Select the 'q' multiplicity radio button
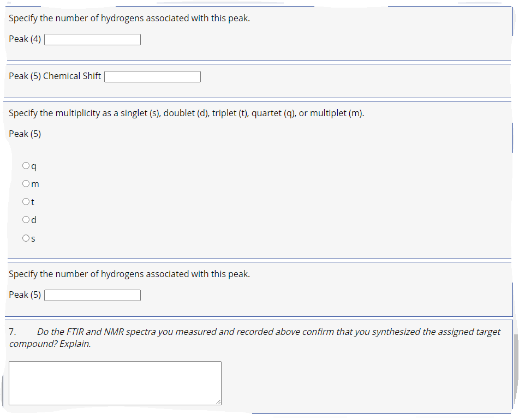The image size is (519, 420). coord(26,165)
